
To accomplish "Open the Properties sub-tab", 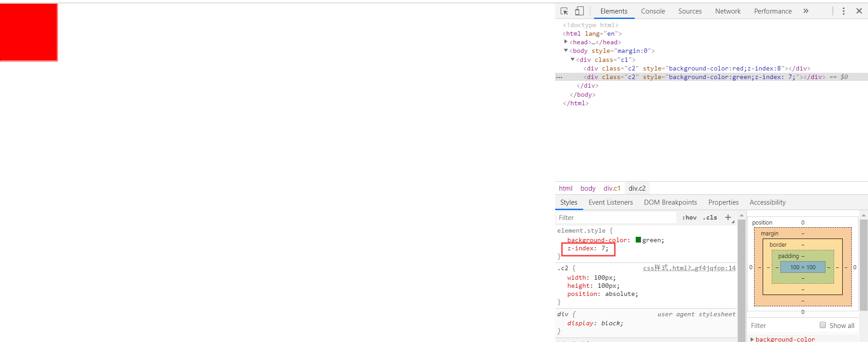I will pyautogui.click(x=723, y=202).
